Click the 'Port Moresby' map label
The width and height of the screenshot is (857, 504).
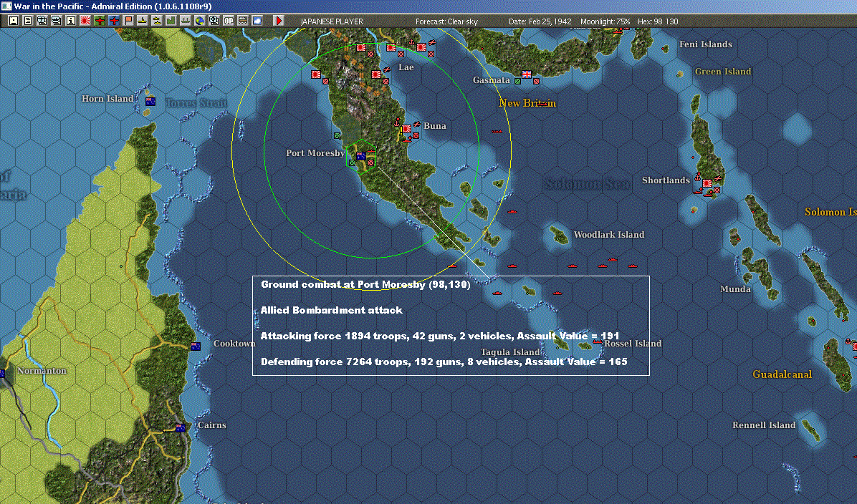click(x=315, y=153)
